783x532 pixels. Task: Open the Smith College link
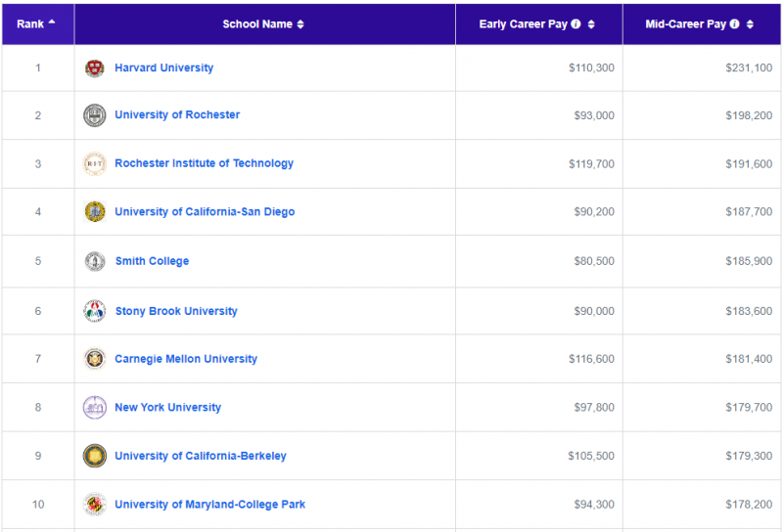[x=153, y=261]
